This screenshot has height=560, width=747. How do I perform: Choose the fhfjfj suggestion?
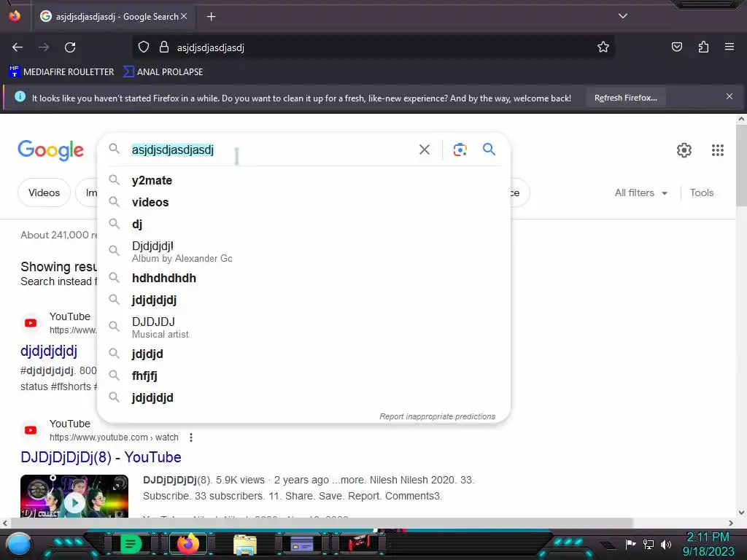pyautogui.click(x=304, y=376)
